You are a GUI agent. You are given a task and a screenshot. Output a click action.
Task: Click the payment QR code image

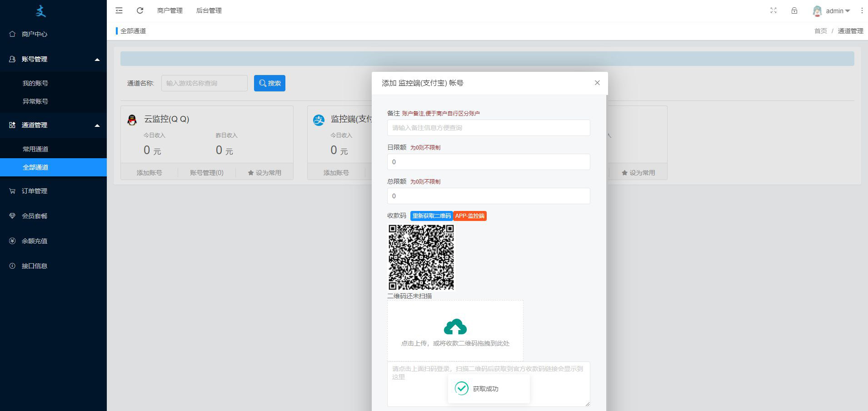pyautogui.click(x=421, y=257)
